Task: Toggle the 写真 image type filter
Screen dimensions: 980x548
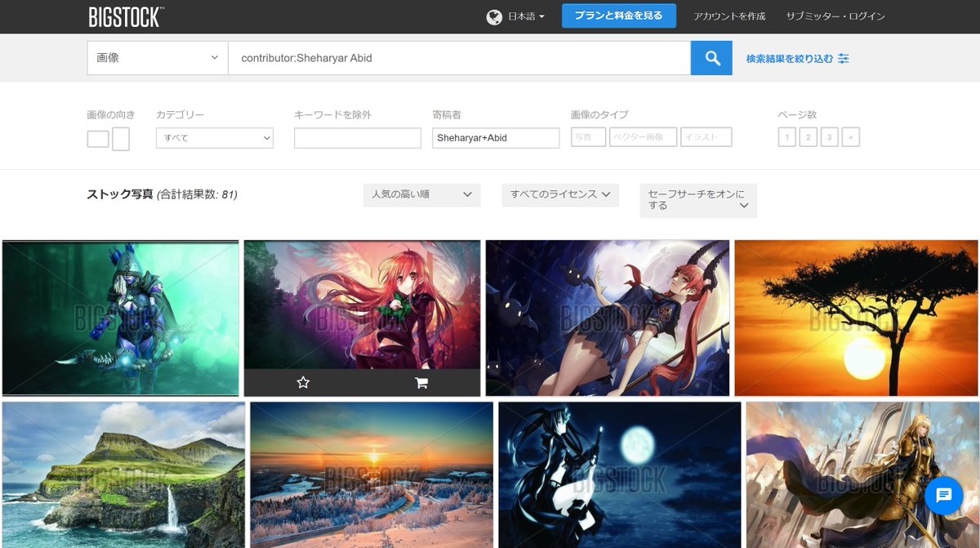Action: pos(587,136)
